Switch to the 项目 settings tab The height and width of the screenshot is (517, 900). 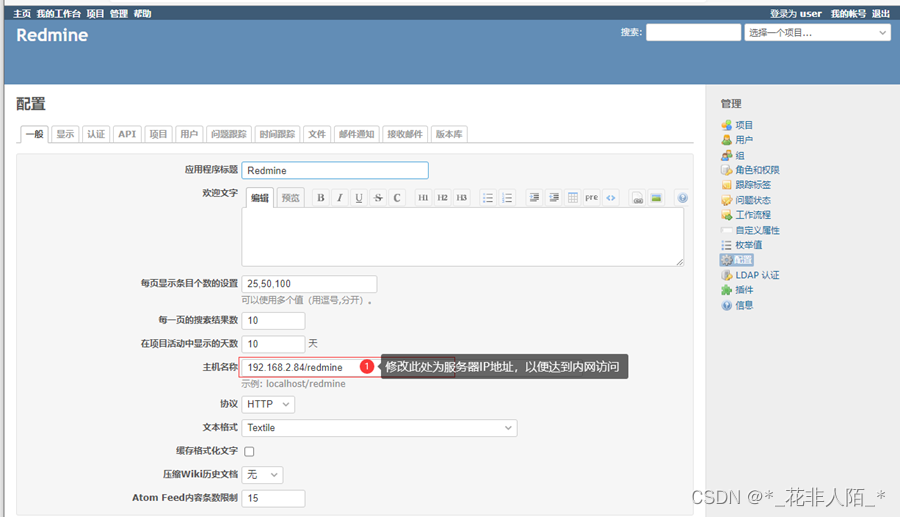tap(158, 134)
